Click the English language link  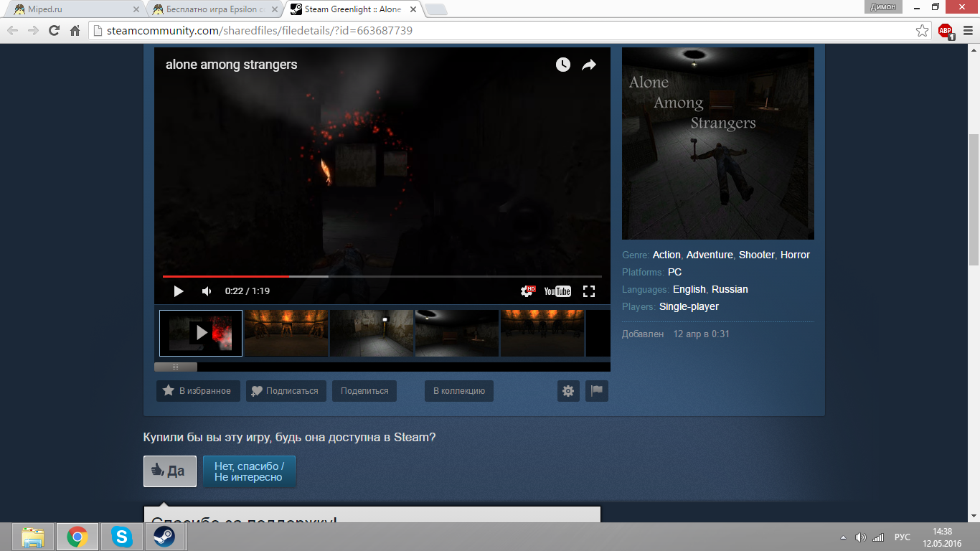click(689, 289)
